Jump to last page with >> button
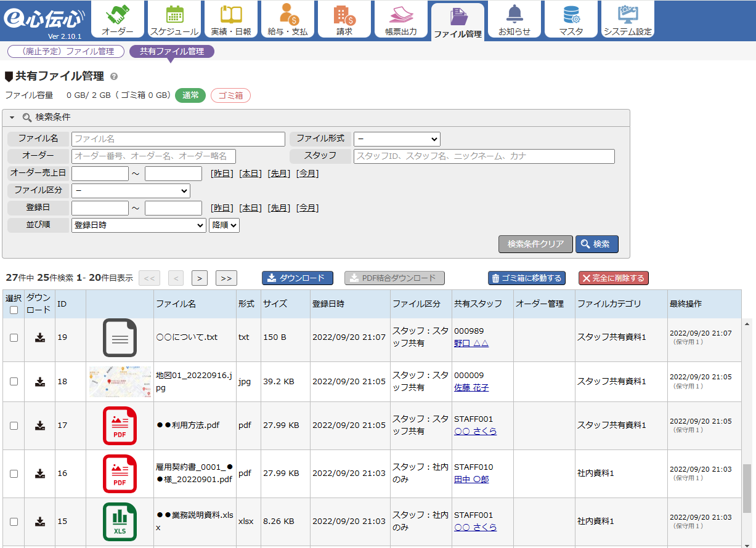The height and width of the screenshot is (548, 756). coord(226,278)
